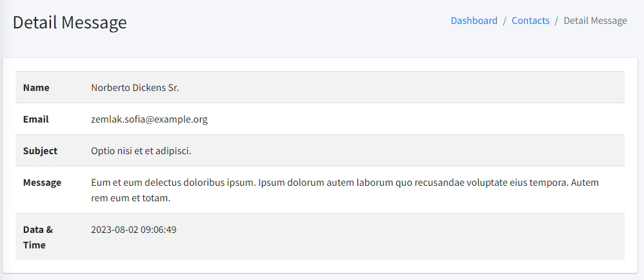The height and width of the screenshot is (280, 644).
Task: Click the Detail Message page heading
Action: pos(70,23)
